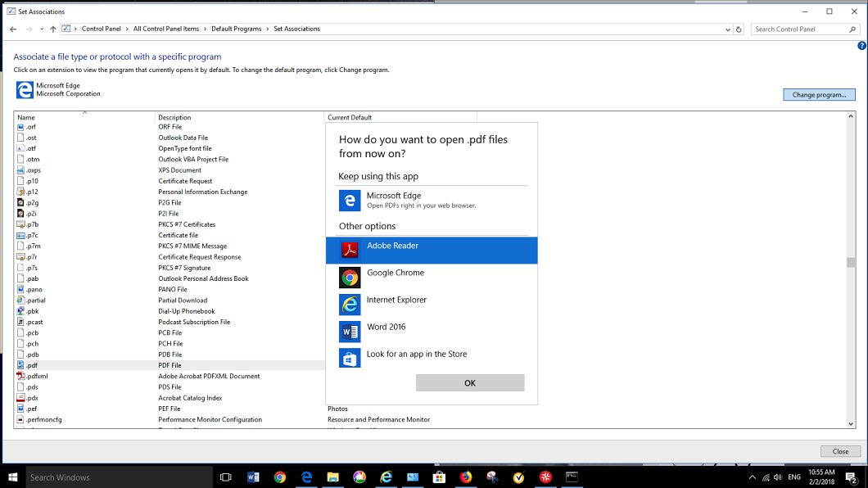
Task: Keep using Microsoft Edge for PDFs
Action: click(x=431, y=200)
